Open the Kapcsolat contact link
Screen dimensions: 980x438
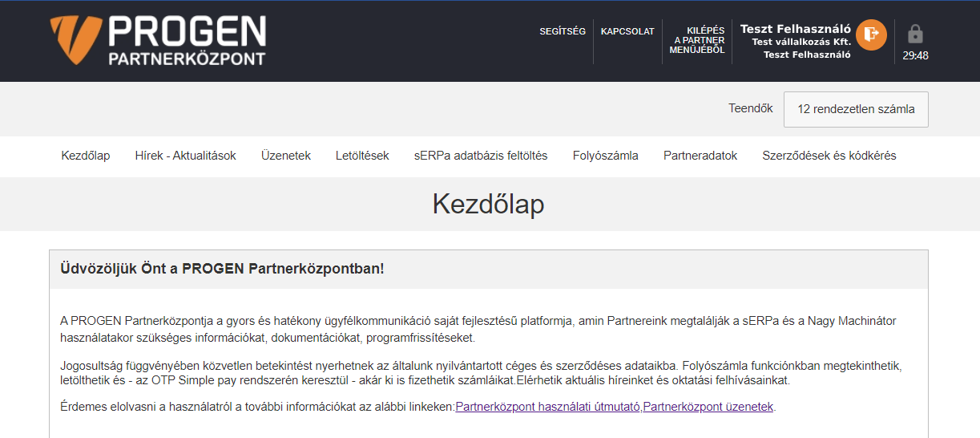coord(627,31)
